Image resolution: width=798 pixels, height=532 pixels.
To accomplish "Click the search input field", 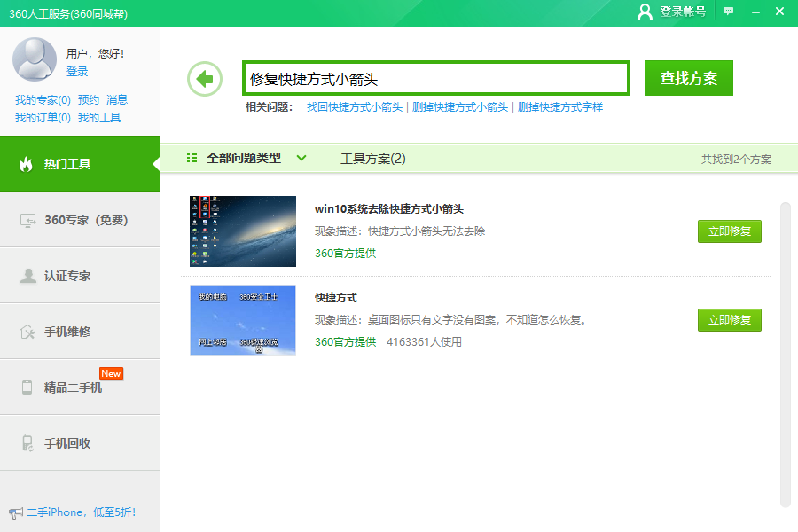I will [x=436, y=79].
